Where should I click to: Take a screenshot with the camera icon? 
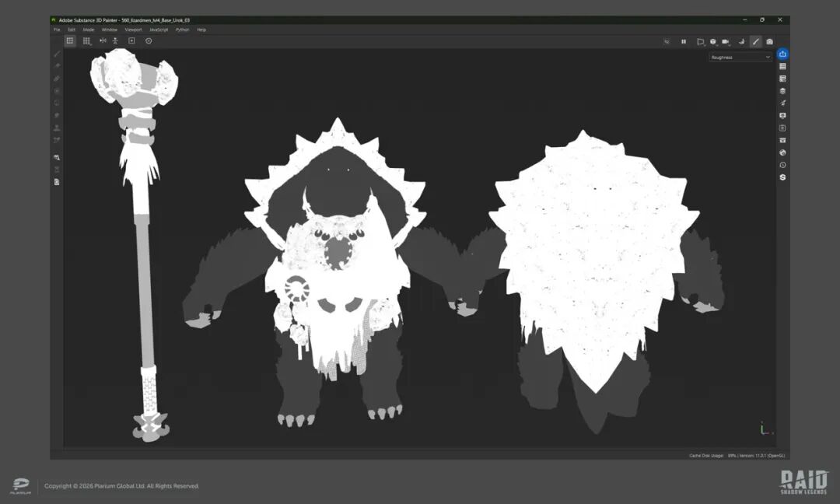click(x=769, y=41)
